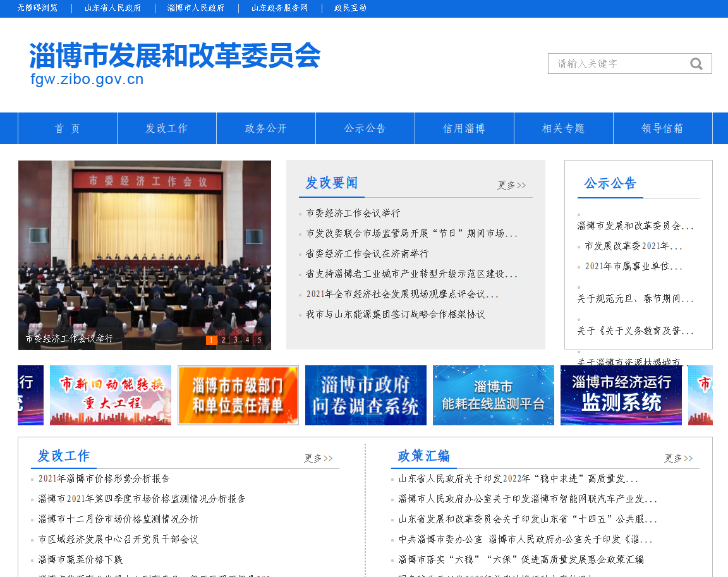Open policy 山东省发展和改革委员会关于印发山东省“十四五”公共服...
Screen dimensions: 728x577
pos(528,519)
